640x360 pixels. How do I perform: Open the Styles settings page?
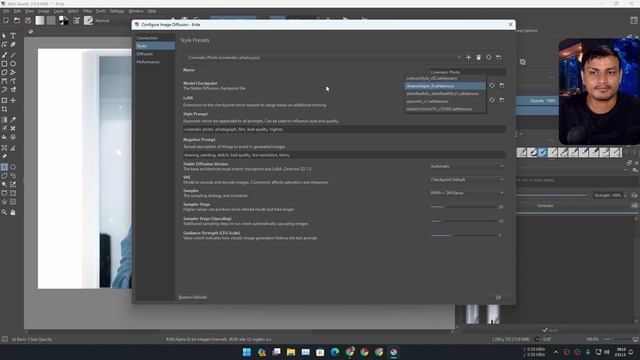[x=156, y=46]
